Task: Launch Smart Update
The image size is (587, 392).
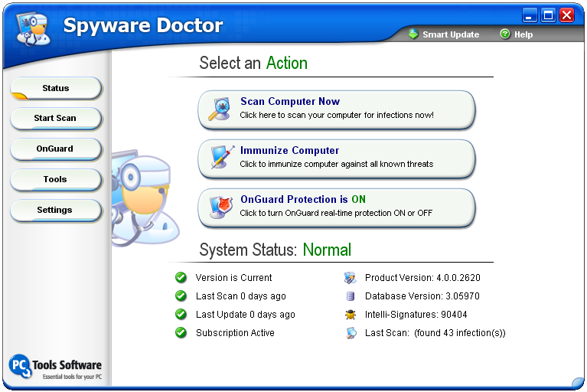Action: point(444,34)
